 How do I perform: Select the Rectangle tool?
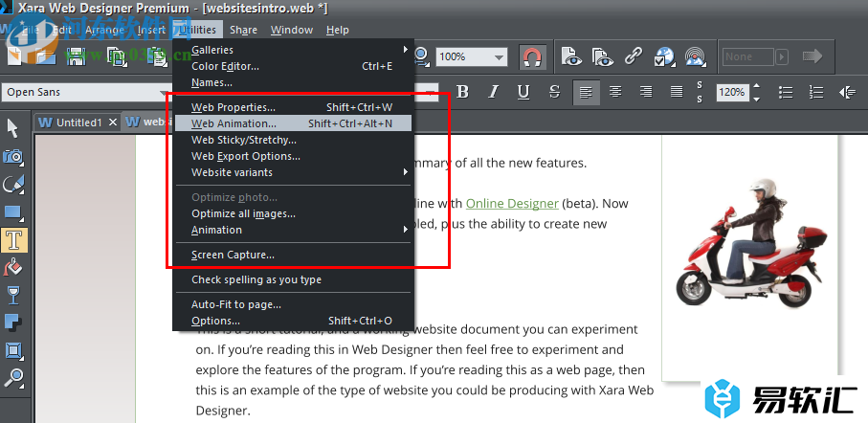point(13,212)
